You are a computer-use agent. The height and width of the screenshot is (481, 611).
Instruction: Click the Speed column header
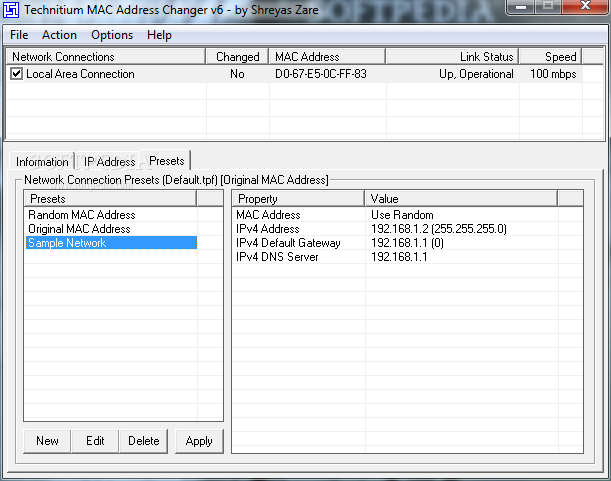551,57
